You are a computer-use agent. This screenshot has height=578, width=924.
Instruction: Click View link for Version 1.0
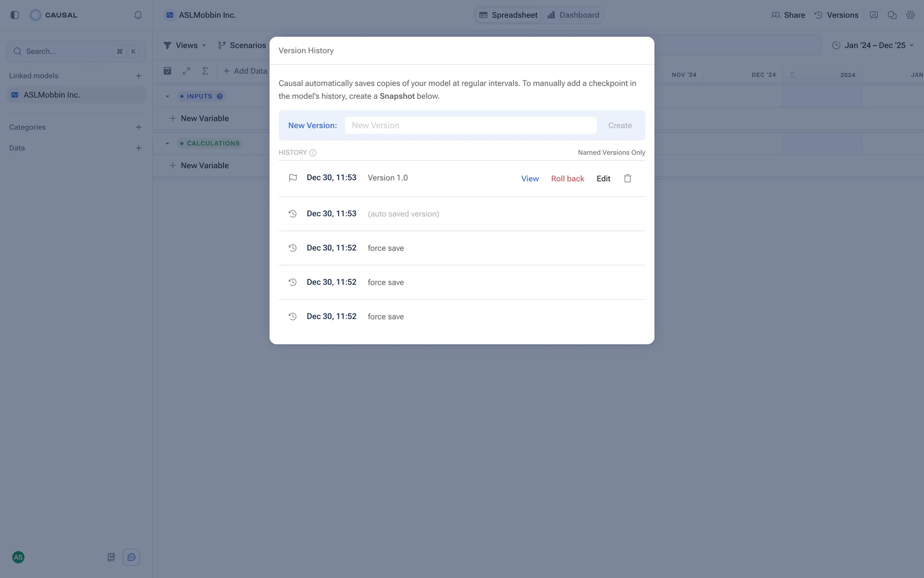tap(530, 178)
